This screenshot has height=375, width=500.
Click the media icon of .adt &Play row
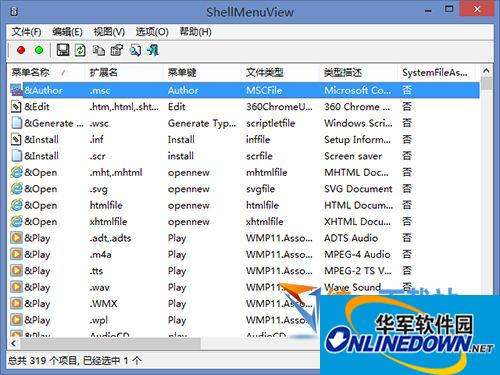tap(16, 238)
